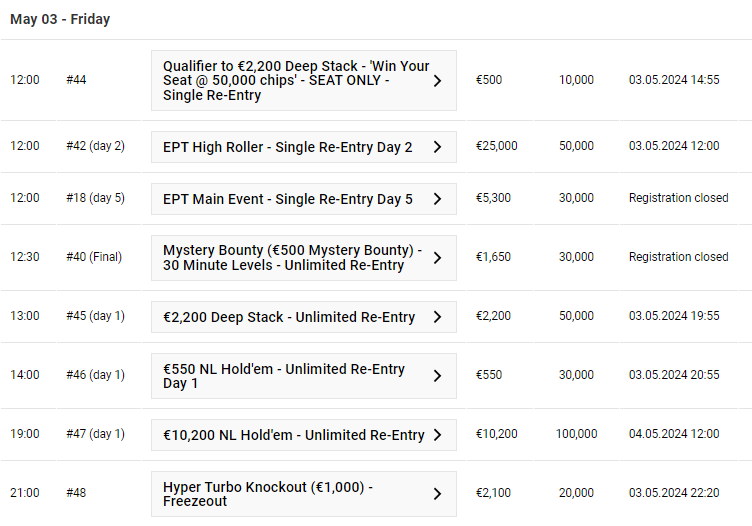752x526 pixels.
Task: Open Hyper Turbo Knockout Freezeout event
Action: 304,494
